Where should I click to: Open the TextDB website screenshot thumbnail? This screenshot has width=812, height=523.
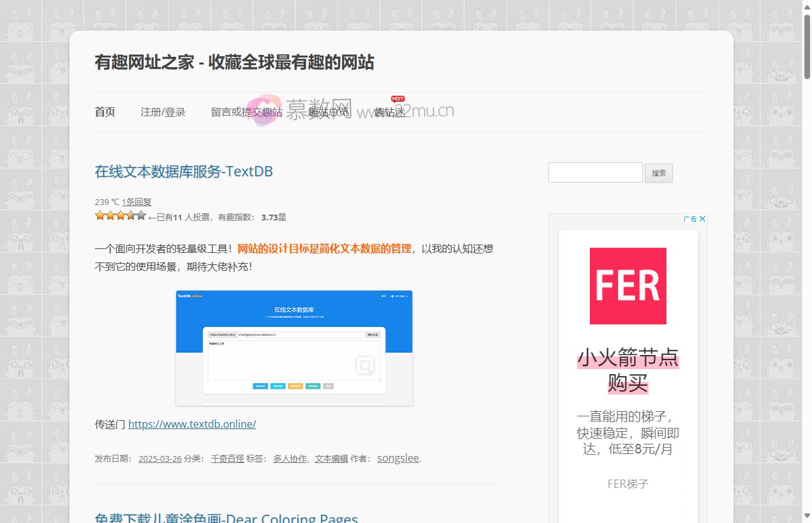pos(294,348)
